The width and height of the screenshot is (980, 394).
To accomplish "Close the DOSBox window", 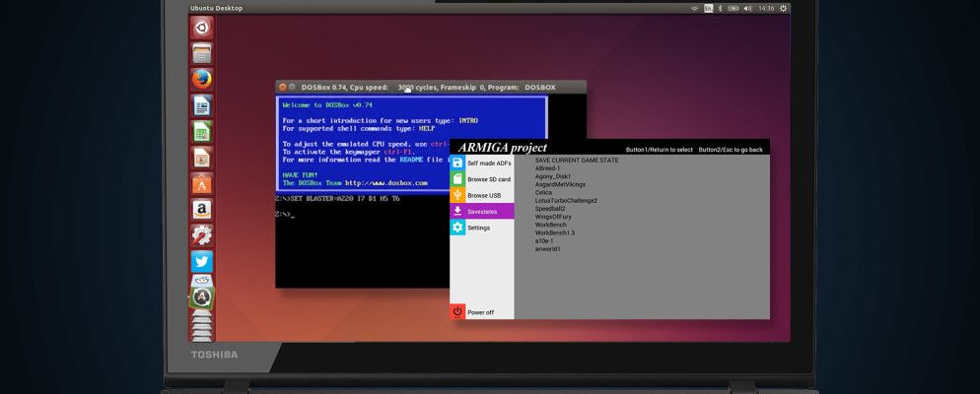I will 283,88.
